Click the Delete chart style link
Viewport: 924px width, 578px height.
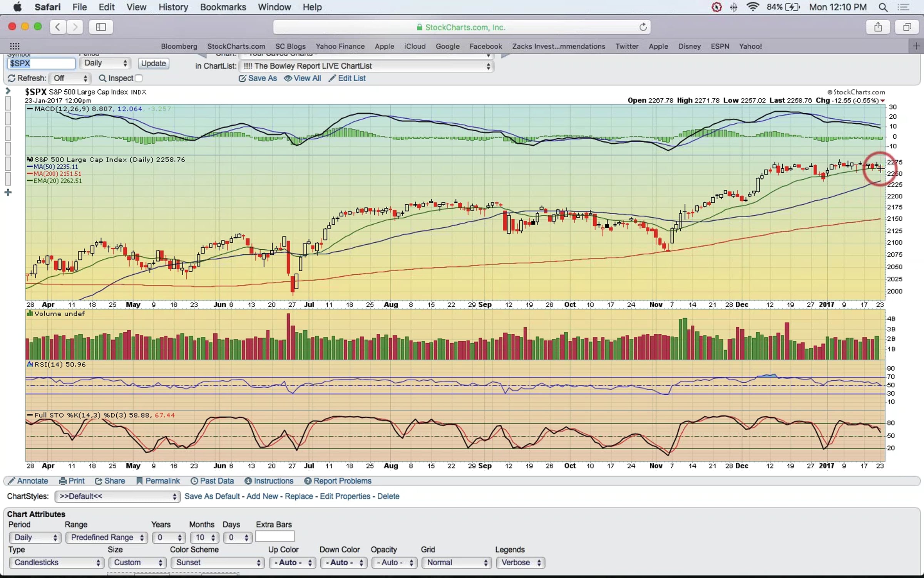coord(388,496)
